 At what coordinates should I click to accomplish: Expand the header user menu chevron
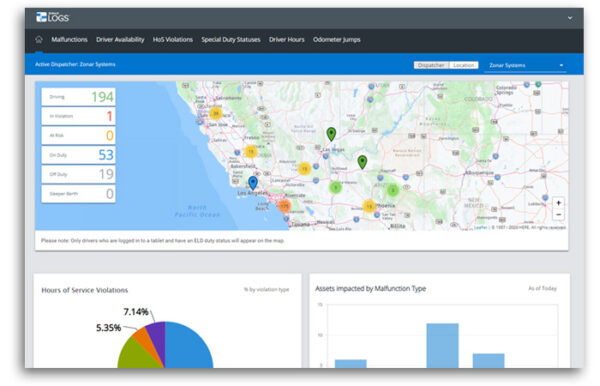click(570, 18)
